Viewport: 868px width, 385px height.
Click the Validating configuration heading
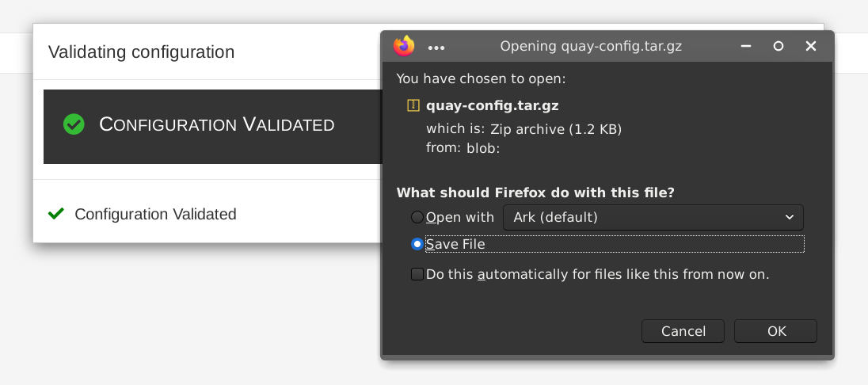[x=141, y=52]
